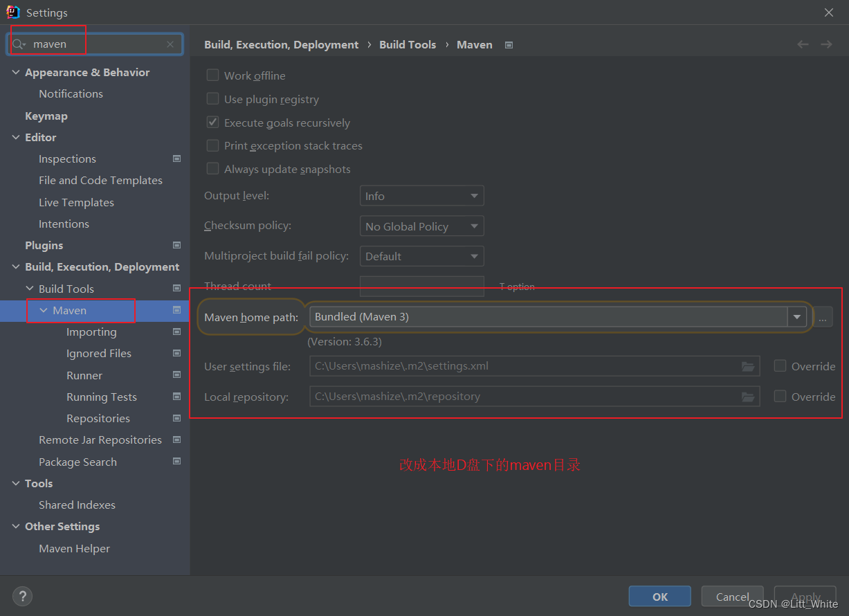Click the forward navigation arrow in header
The width and height of the screenshot is (849, 616).
coord(826,44)
